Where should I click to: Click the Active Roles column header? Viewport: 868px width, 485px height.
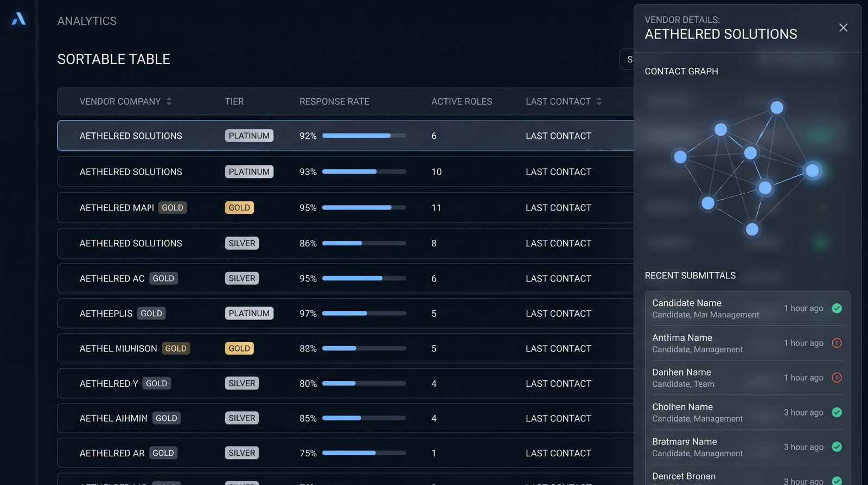click(462, 101)
